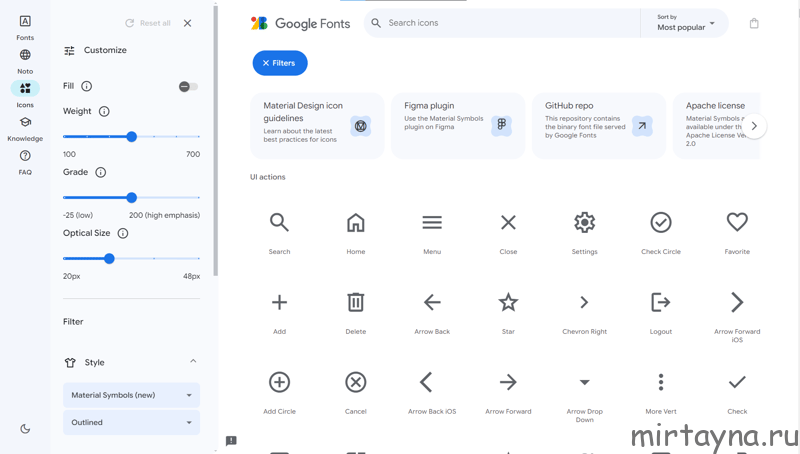Open the Material Symbols (new) dropdown
The image size is (800, 454).
point(132,395)
